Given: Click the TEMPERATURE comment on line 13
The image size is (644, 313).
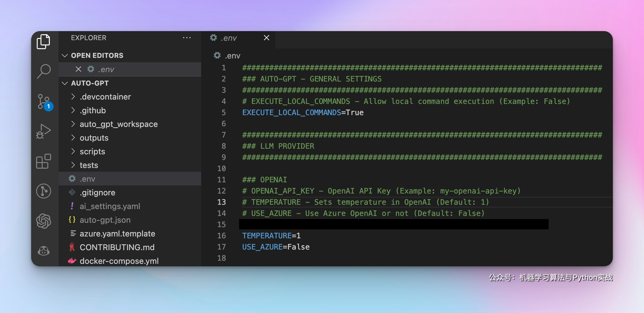Looking at the screenshot, I should coord(366,202).
